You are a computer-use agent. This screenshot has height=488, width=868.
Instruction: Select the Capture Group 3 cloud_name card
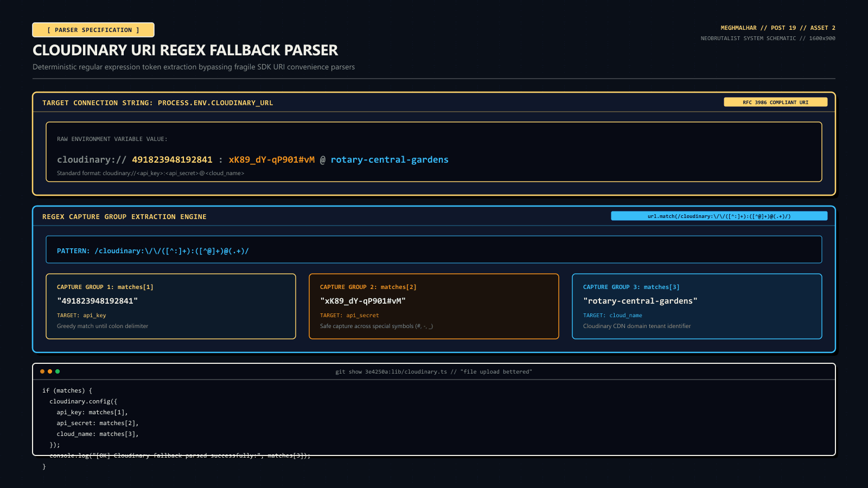[697, 306]
